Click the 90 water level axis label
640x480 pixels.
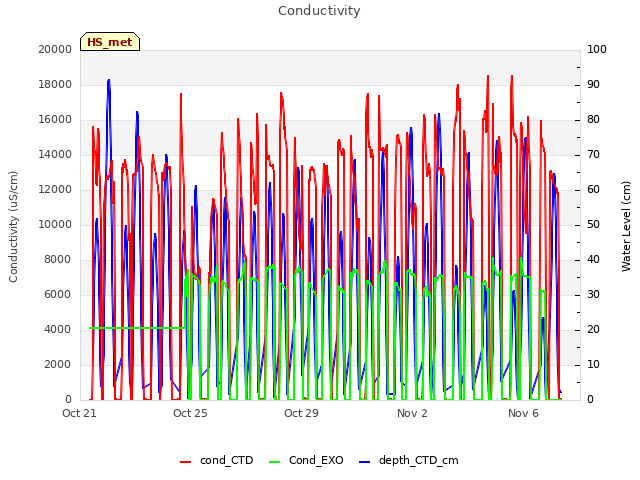click(x=593, y=84)
